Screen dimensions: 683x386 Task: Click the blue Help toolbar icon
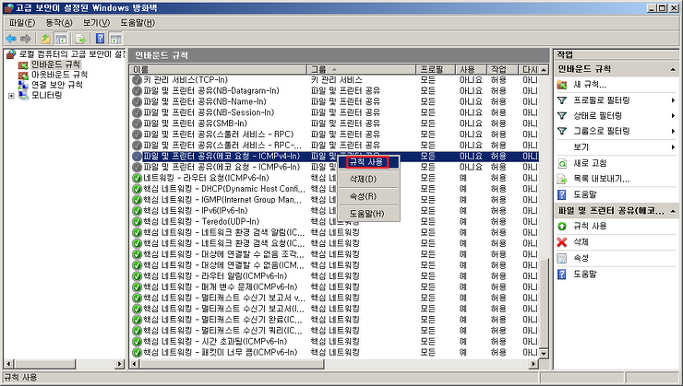(100, 39)
